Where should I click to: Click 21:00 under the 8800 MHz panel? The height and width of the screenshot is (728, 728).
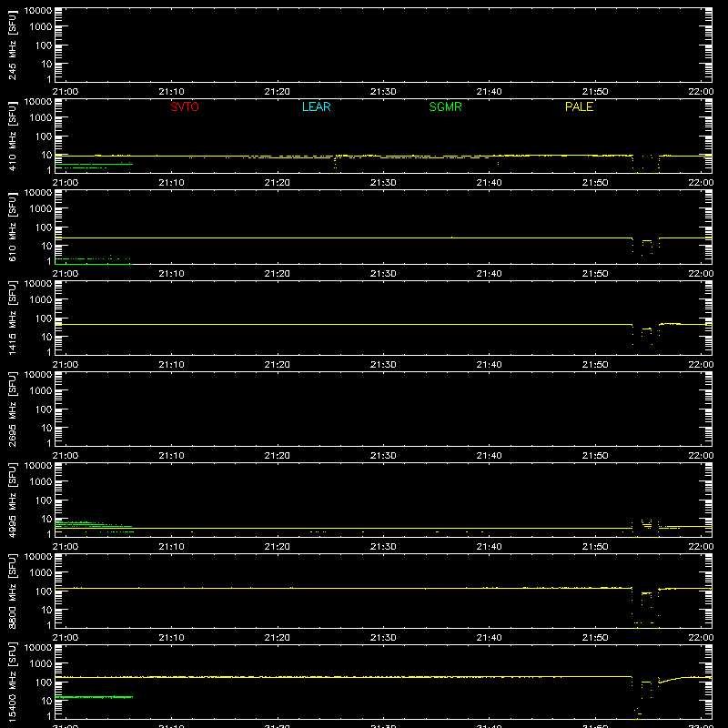(65, 638)
